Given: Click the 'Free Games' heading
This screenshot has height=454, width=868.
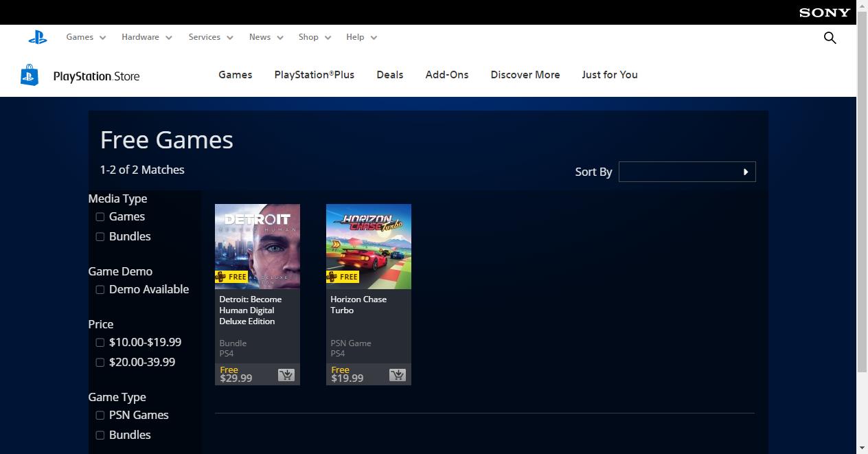Looking at the screenshot, I should pos(167,140).
